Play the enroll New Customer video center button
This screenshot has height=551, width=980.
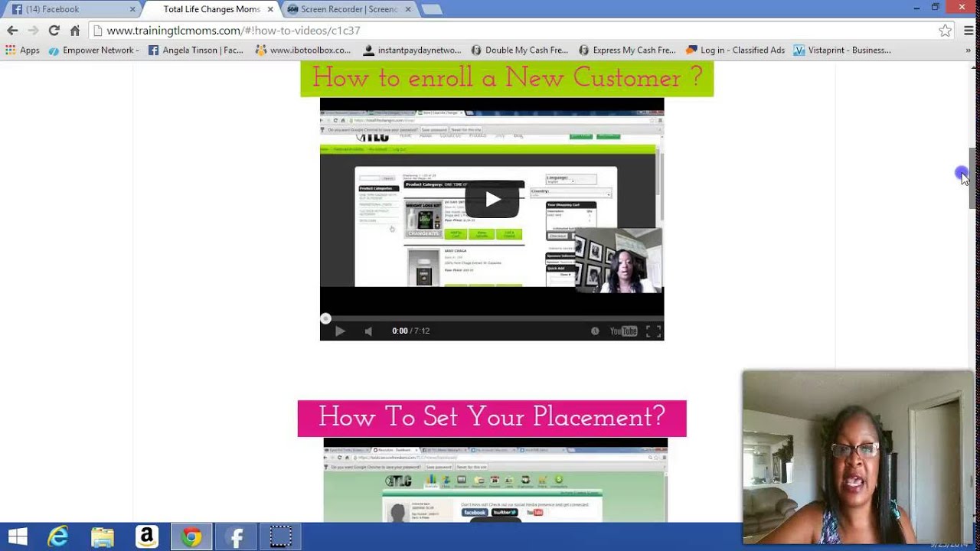tap(492, 200)
